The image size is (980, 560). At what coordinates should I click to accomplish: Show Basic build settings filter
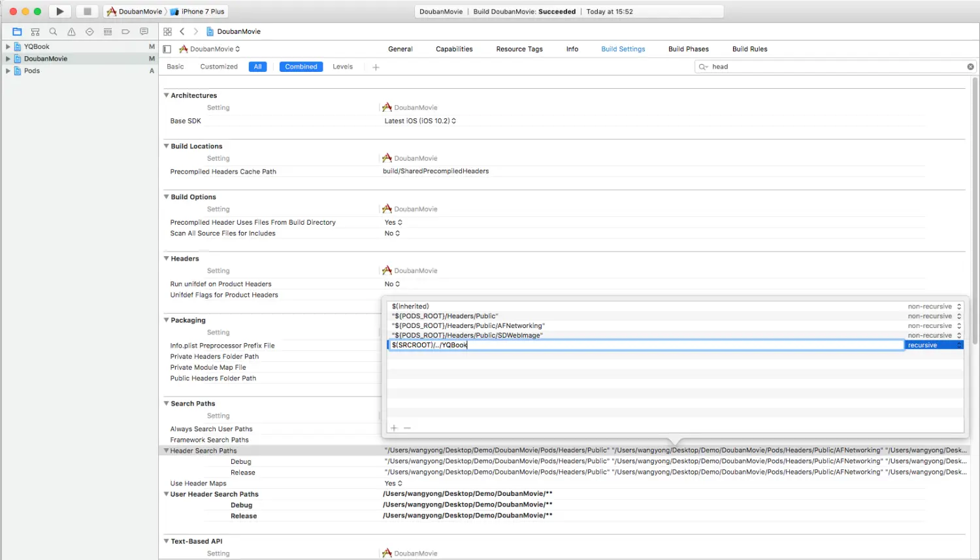click(175, 67)
